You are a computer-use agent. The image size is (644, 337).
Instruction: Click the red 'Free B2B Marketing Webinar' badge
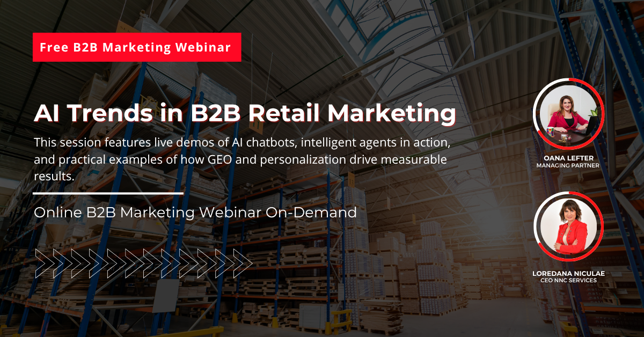[137, 47]
